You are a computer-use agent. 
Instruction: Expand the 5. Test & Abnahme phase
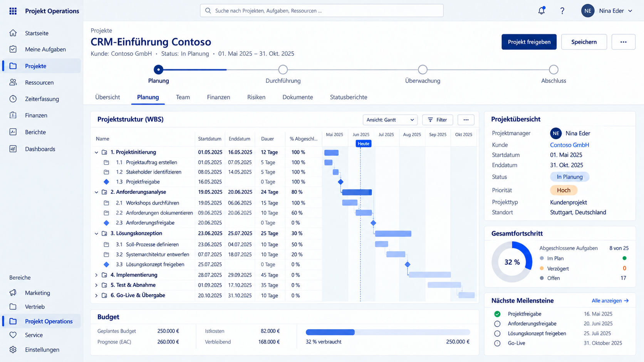(96, 285)
